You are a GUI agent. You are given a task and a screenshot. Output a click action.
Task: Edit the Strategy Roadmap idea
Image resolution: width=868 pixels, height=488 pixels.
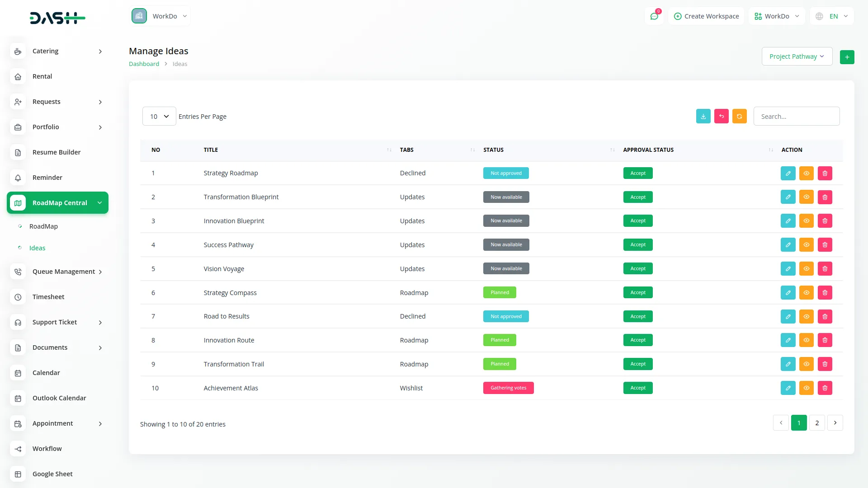click(788, 173)
